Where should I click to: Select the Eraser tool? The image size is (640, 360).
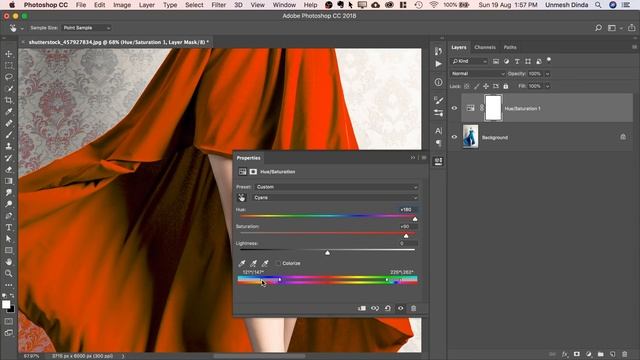pyautogui.click(x=9, y=169)
